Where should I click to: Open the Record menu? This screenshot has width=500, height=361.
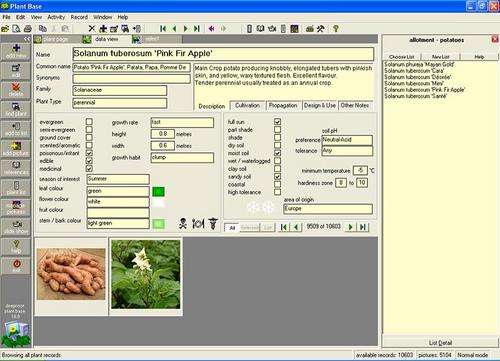(x=79, y=17)
